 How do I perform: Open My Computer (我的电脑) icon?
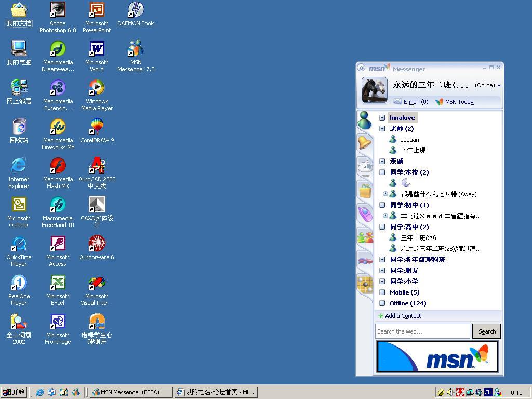click(x=19, y=53)
